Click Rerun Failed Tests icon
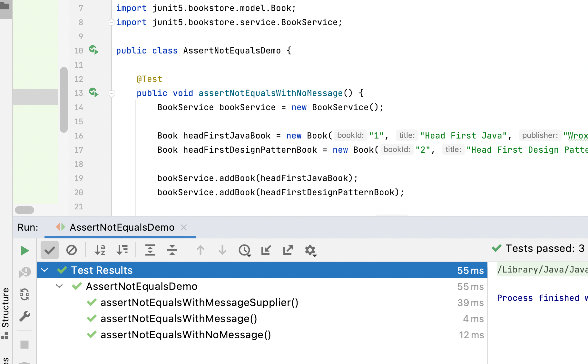 coord(25,272)
